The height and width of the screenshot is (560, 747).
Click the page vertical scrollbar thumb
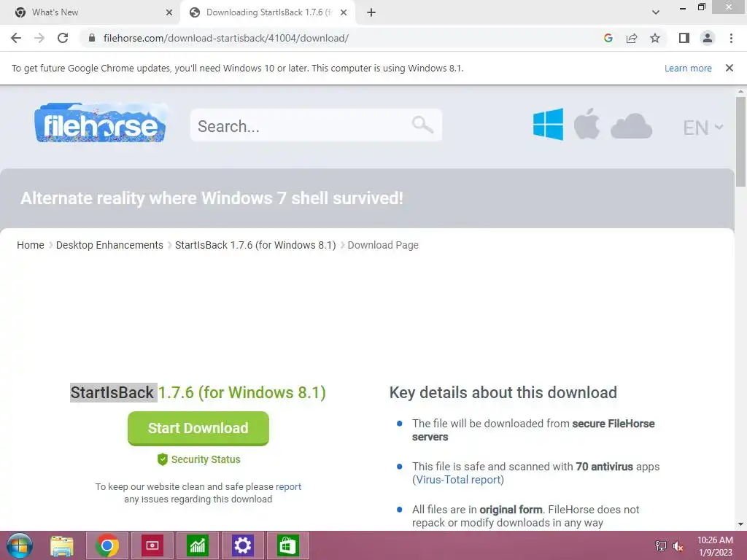(740, 142)
